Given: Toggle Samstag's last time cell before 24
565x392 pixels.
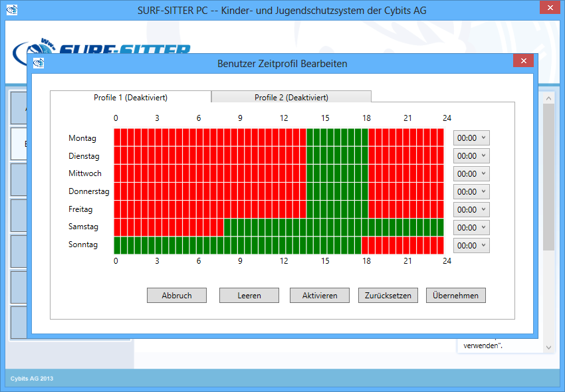Looking at the screenshot, I should pyautogui.click(x=440, y=227).
